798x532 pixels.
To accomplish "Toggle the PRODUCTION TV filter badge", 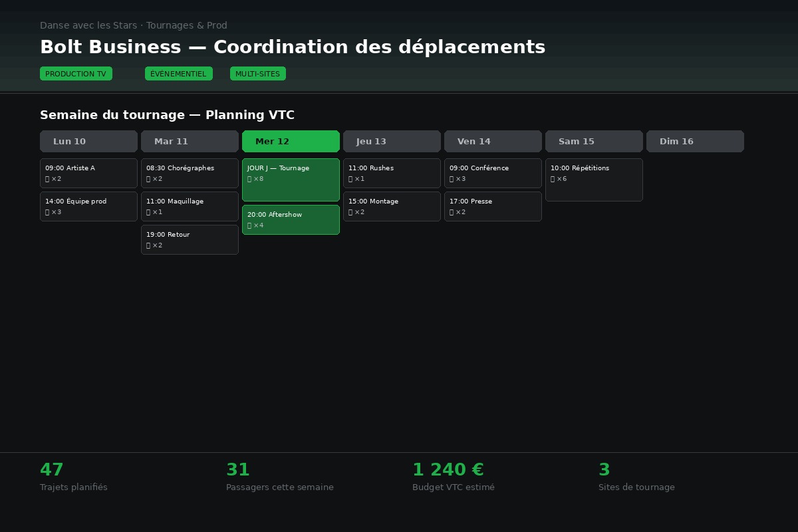I will pyautogui.click(x=76, y=74).
